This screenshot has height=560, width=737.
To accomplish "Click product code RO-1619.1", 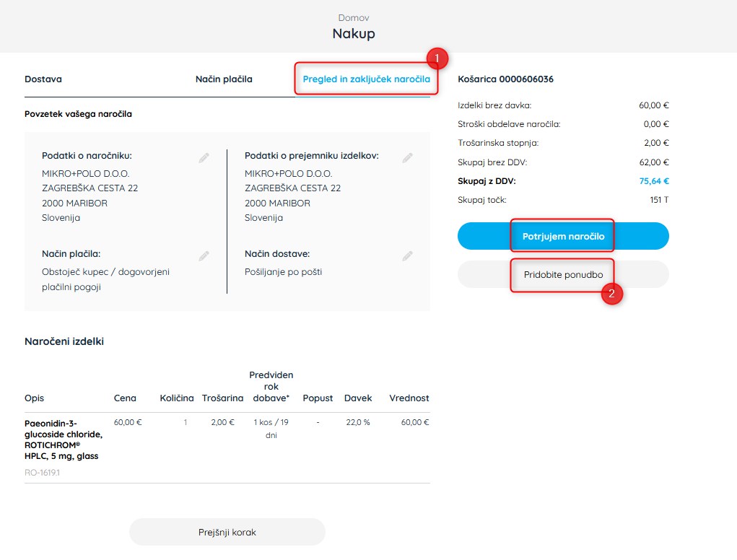I will [43, 473].
